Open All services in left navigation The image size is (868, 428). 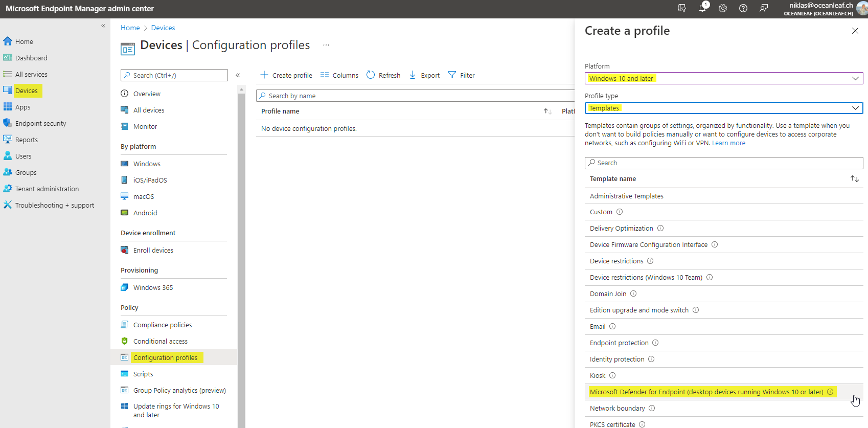tap(31, 74)
